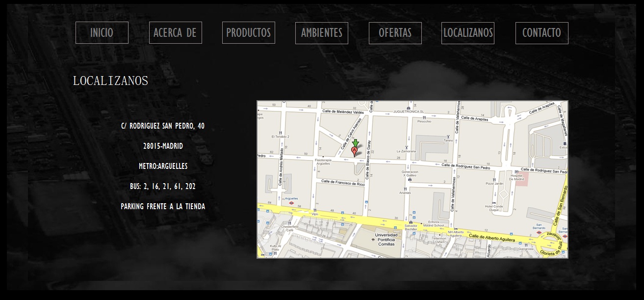The width and height of the screenshot is (644, 300).
Task: Click the La Zamorana bar icon
Action: click(406, 147)
